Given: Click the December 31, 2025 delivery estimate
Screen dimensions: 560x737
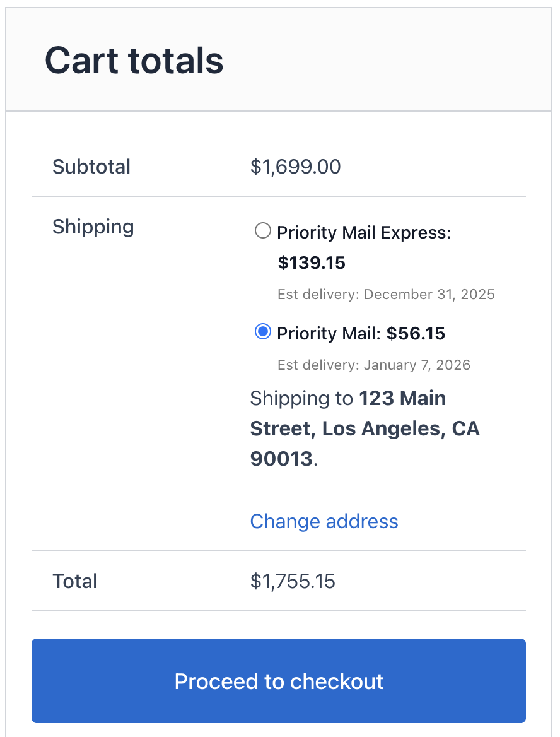Looking at the screenshot, I should pyautogui.click(x=386, y=294).
